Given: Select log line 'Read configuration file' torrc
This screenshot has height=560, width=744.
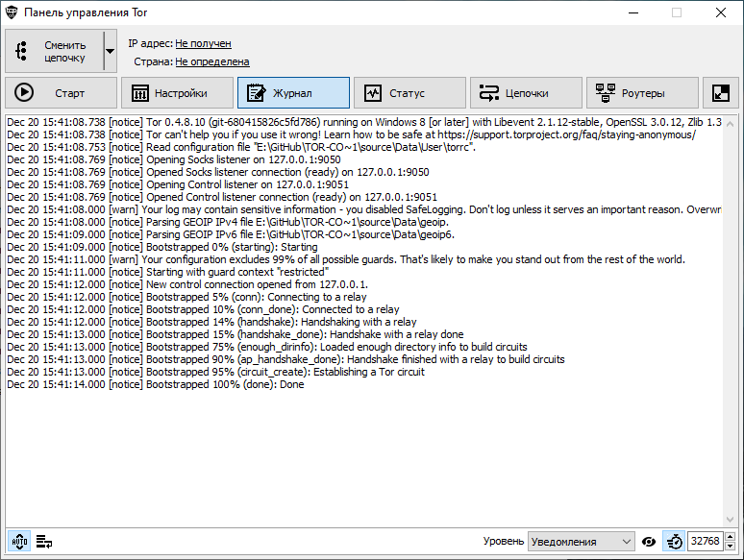Looking at the screenshot, I should [x=241, y=148].
